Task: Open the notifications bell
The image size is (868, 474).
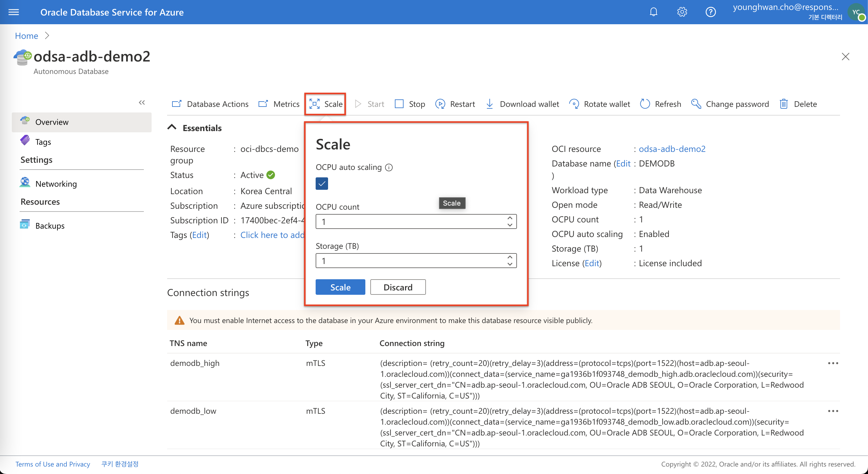Action: coord(653,12)
